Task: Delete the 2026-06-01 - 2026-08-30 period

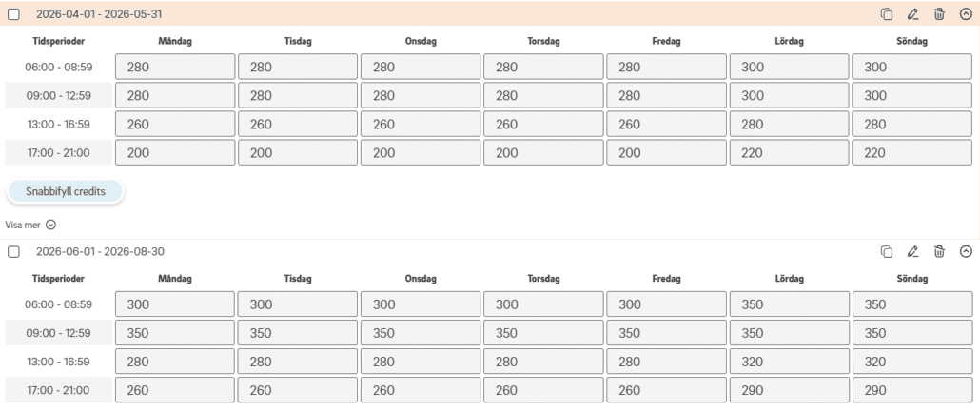Action: point(939,251)
